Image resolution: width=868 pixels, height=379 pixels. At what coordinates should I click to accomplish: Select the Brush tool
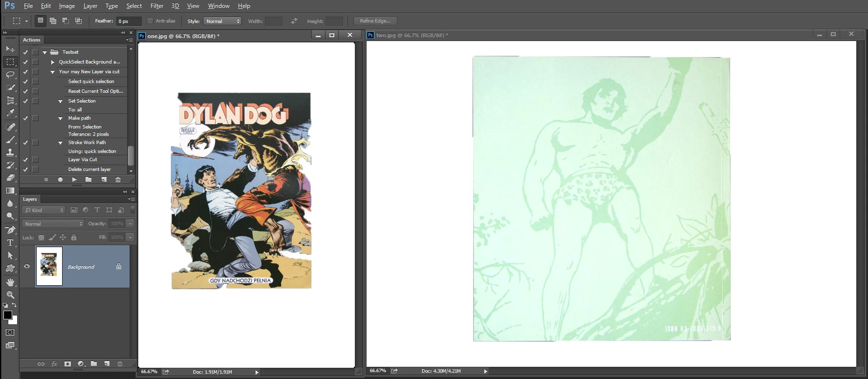coord(10,140)
